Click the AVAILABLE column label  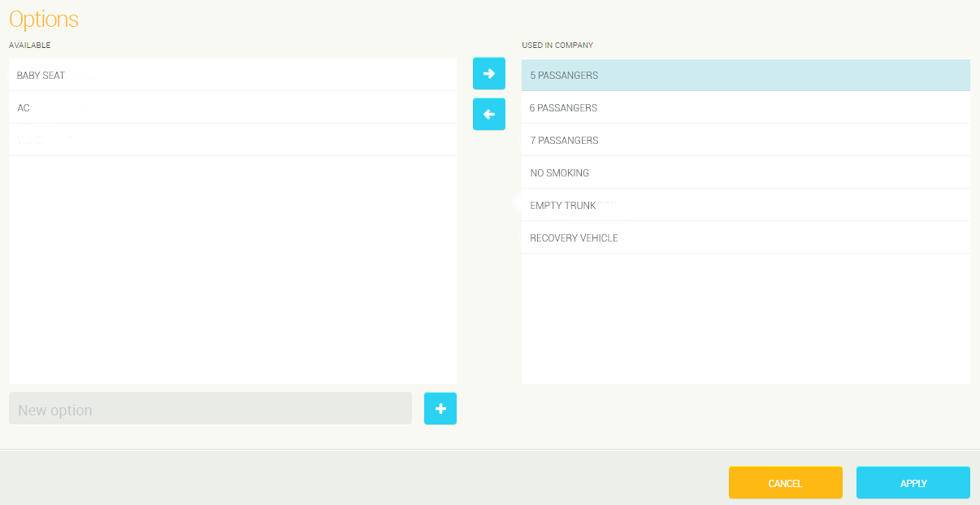point(30,46)
